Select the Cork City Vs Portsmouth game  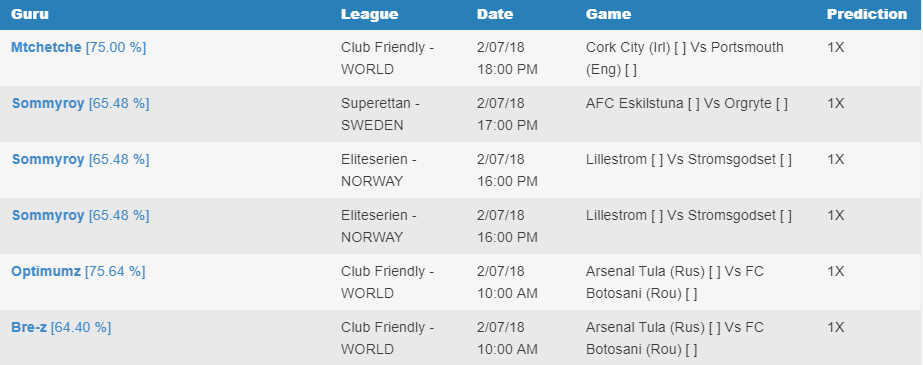[x=685, y=58]
